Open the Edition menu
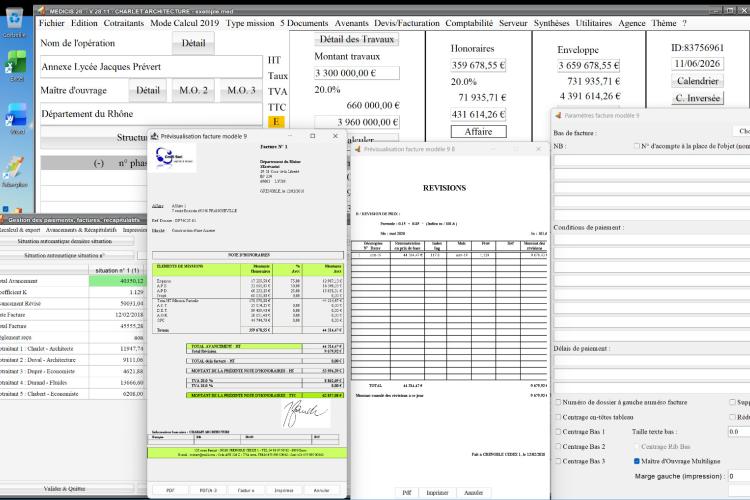 tap(84, 23)
